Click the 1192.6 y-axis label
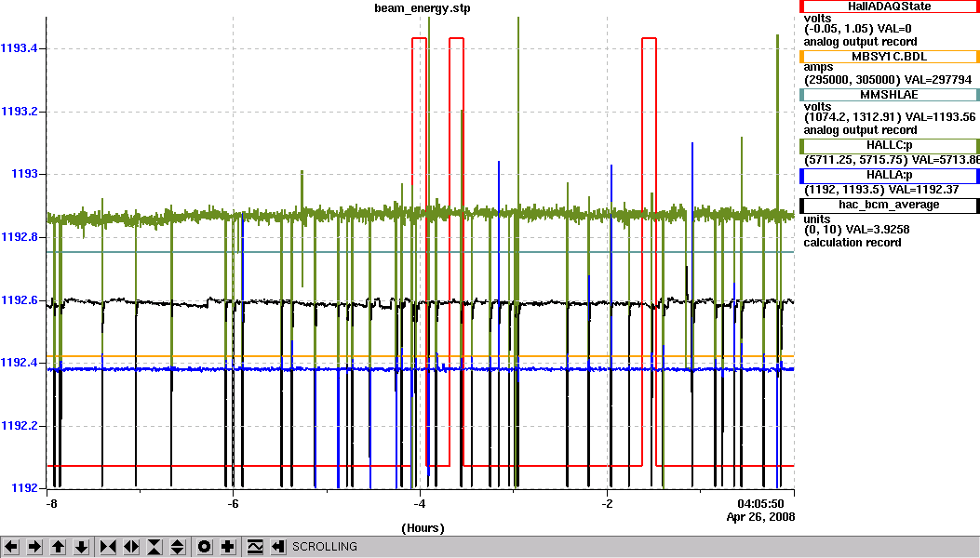The height and width of the screenshot is (558, 980). pos(20,300)
